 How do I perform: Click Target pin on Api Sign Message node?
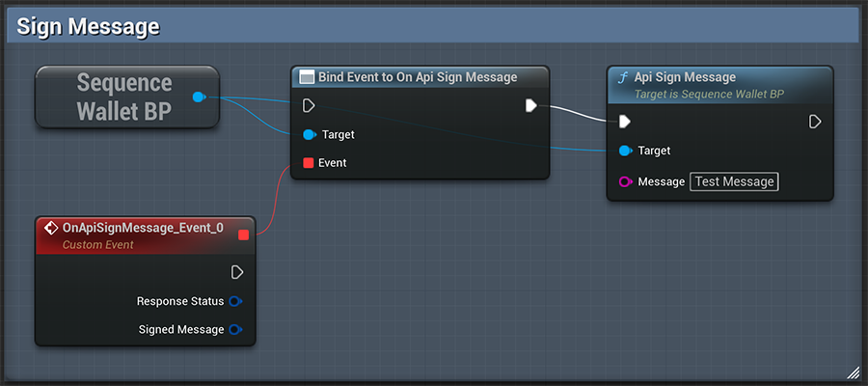coord(625,151)
